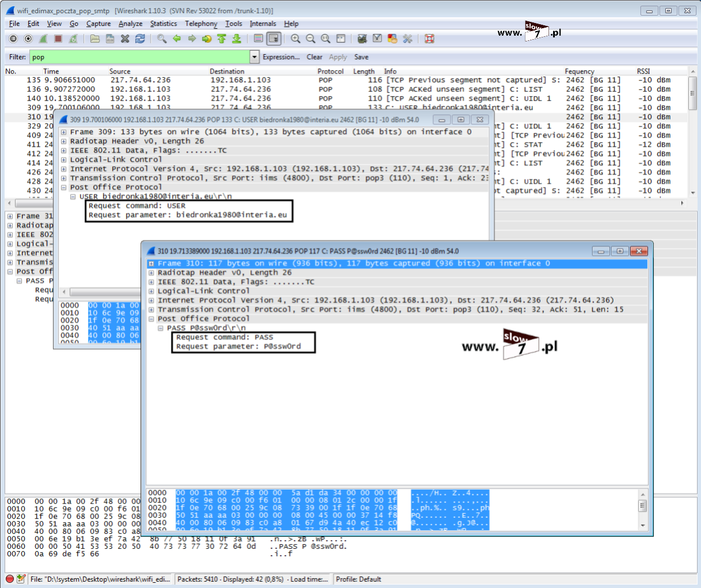Viewport: 701px width, 588px height.
Task: Open the File menu
Action: tap(14, 24)
